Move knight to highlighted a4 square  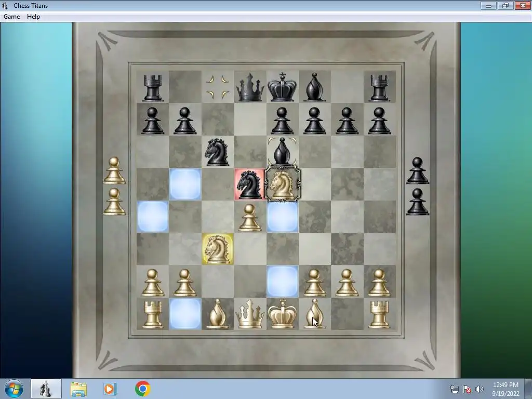coord(152,217)
